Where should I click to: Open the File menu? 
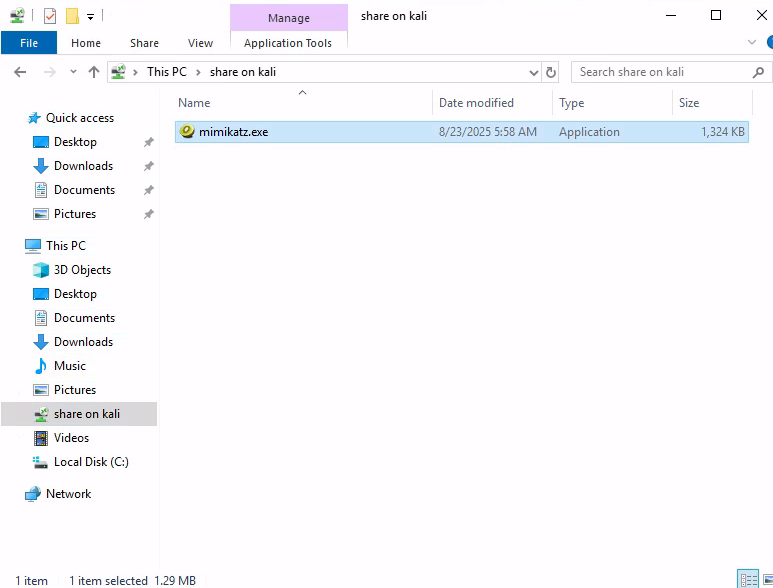point(29,43)
